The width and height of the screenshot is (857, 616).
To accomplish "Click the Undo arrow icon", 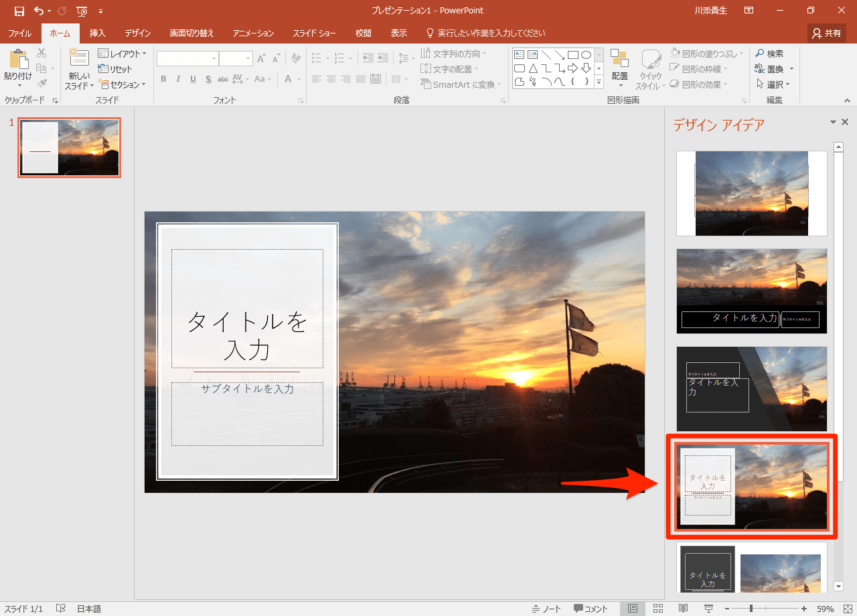I will point(39,11).
